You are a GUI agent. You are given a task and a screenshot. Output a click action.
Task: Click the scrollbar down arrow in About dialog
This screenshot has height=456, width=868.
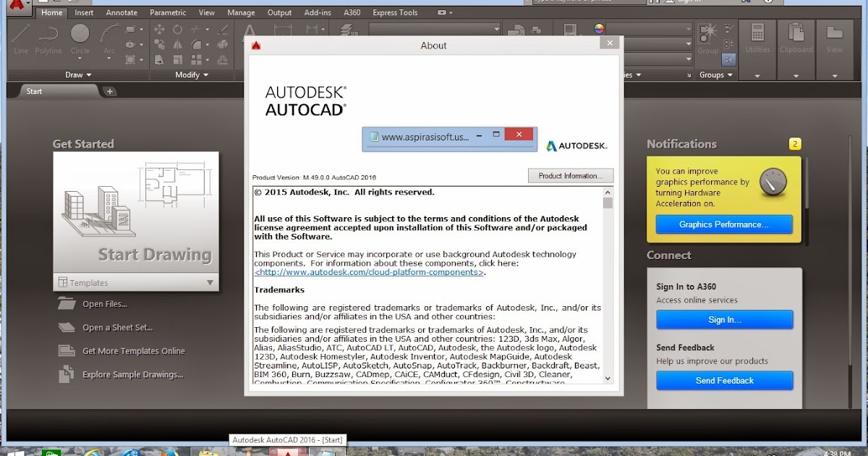point(608,379)
